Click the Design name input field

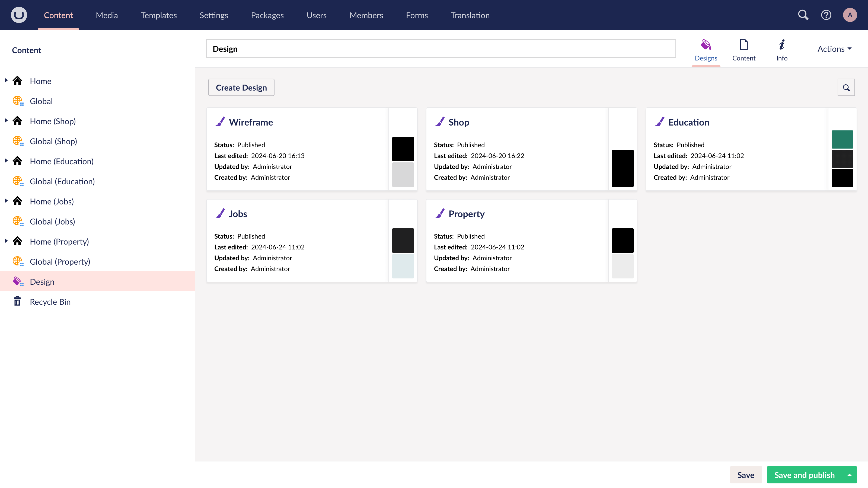point(438,48)
